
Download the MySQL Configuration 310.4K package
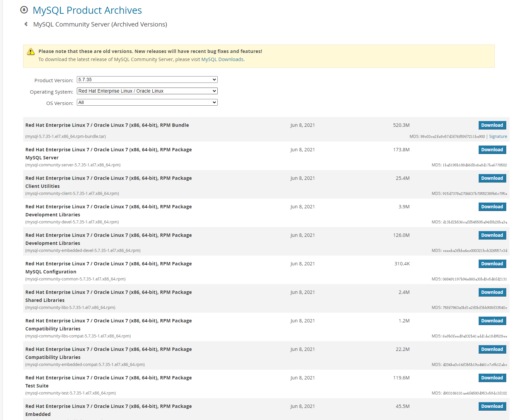click(x=492, y=264)
